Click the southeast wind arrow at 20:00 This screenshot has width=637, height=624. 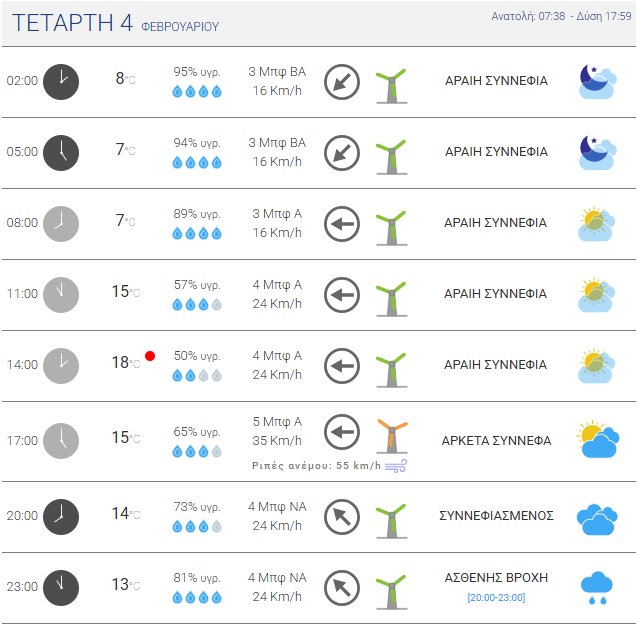pyautogui.click(x=342, y=517)
